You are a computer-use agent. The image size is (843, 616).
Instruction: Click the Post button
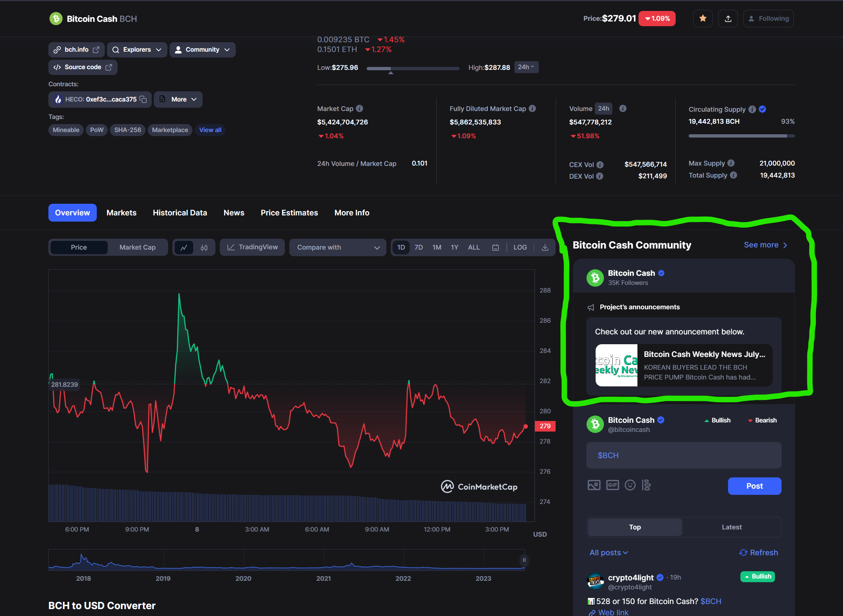(754, 486)
